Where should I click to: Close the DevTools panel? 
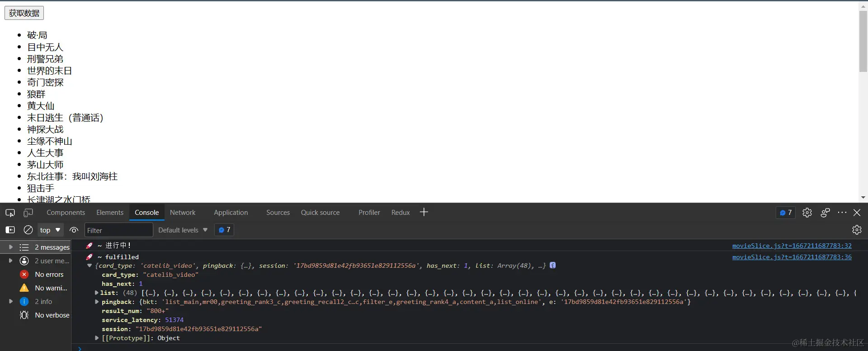pyautogui.click(x=857, y=213)
